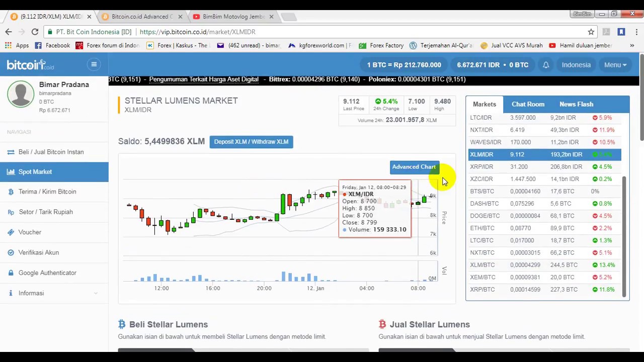Screen dimensions: 644x362
Task: Open Terima / Kirim Bitcoin
Action: [x=54, y=192]
